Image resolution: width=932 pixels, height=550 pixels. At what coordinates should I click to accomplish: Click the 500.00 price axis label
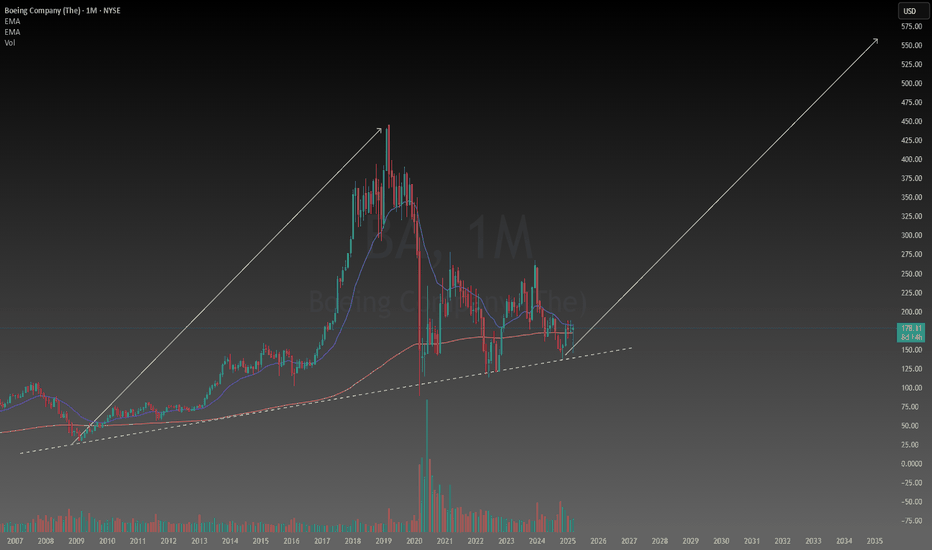point(911,83)
